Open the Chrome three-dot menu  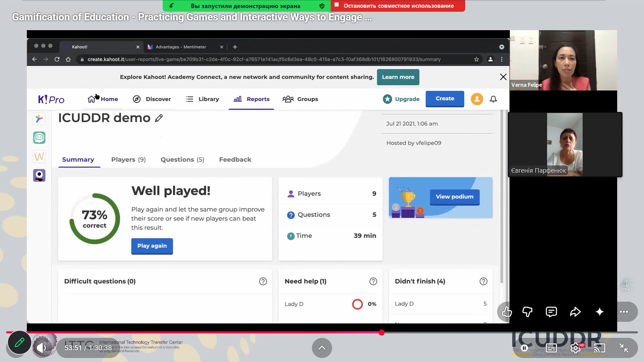point(502,59)
